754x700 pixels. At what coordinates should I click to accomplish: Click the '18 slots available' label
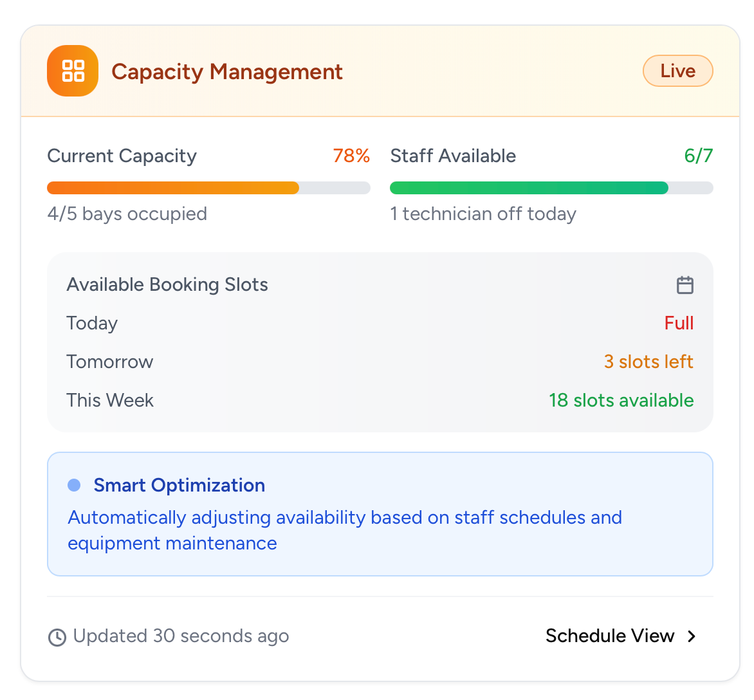pos(621,400)
